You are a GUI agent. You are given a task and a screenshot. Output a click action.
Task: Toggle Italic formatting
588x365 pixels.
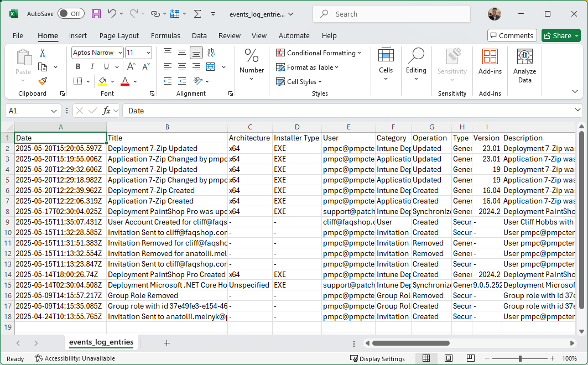(x=91, y=66)
